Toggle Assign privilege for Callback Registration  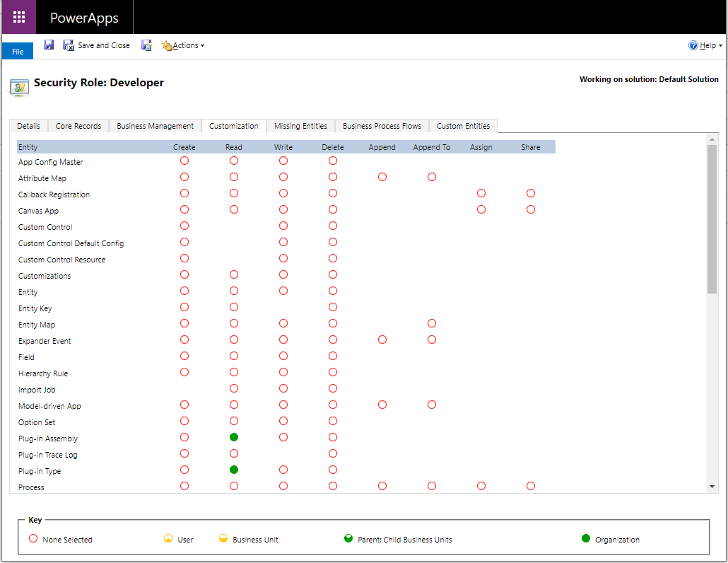click(x=481, y=193)
